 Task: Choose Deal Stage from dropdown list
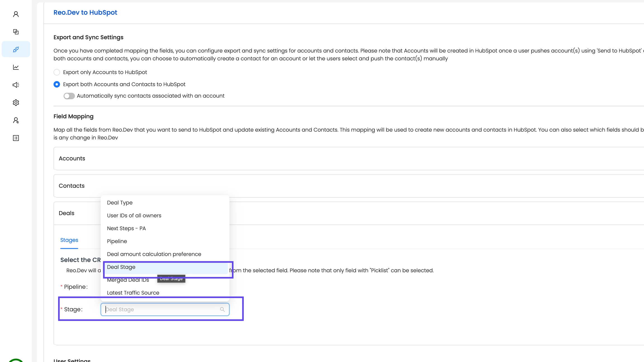point(121,267)
